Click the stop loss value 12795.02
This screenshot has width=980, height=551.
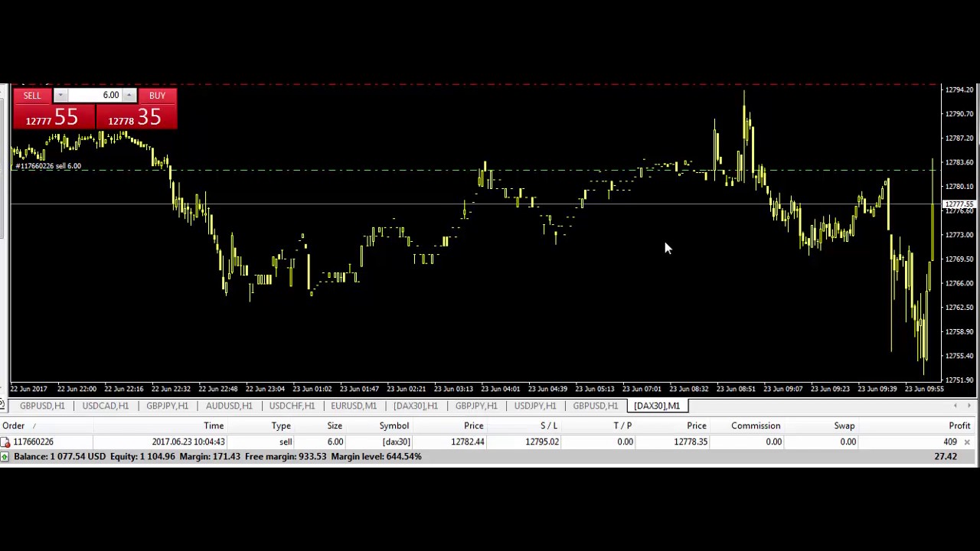(542, 442)
